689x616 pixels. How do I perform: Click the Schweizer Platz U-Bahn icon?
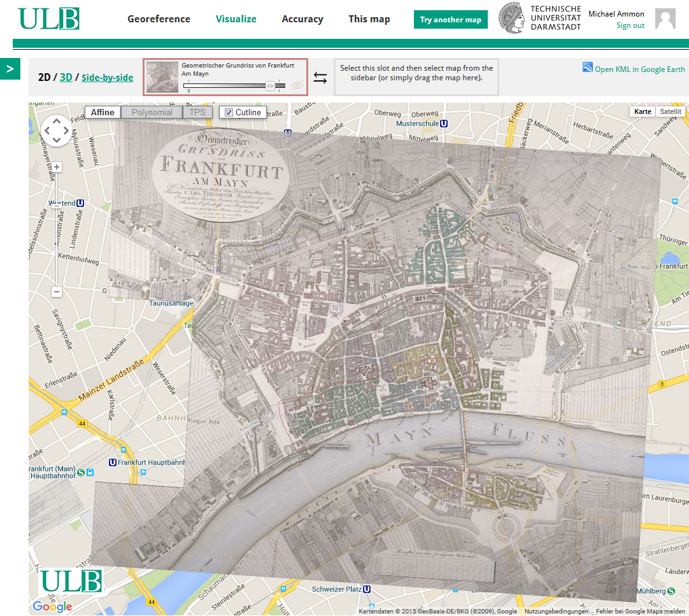point(367,589)
